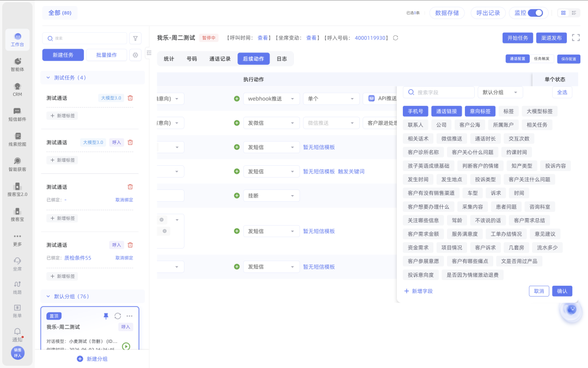Select the 客户公海 field tag
Screen dimensions: 588x368
pos(469,125)
